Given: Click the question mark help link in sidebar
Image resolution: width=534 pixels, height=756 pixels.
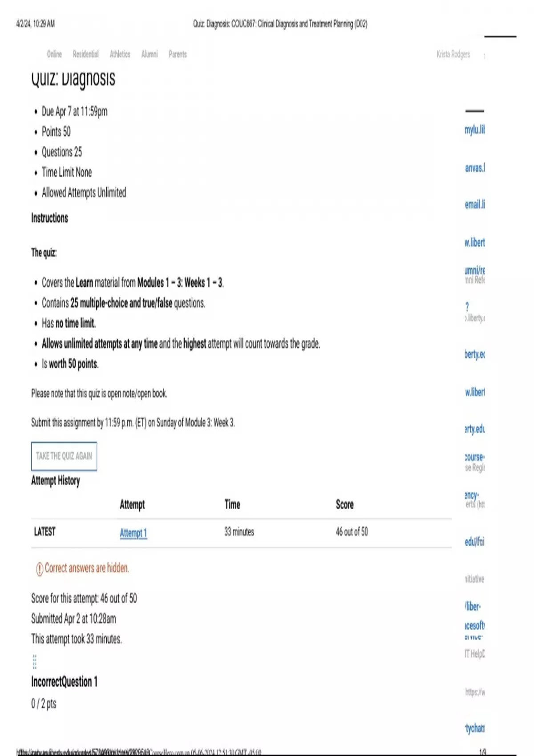Looking at the screenshot, I should tap(467, 307).
